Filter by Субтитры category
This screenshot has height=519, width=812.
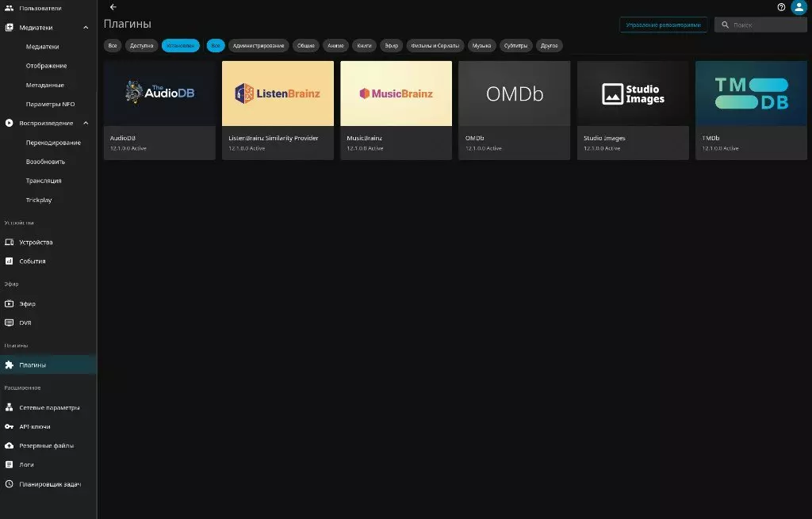pyautogui.click(x=515, y=45)
